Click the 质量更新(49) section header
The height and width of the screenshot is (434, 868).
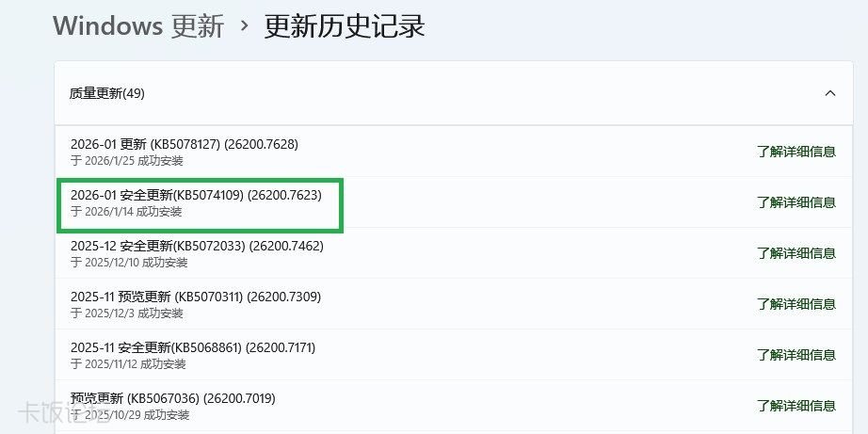pyautogui.click(x=107, y=93)
